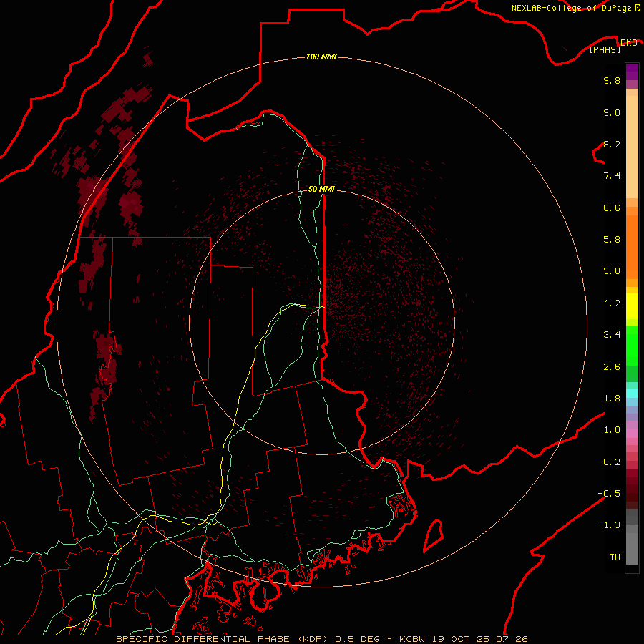Click the 1.0 scale value

coord(612,430)
